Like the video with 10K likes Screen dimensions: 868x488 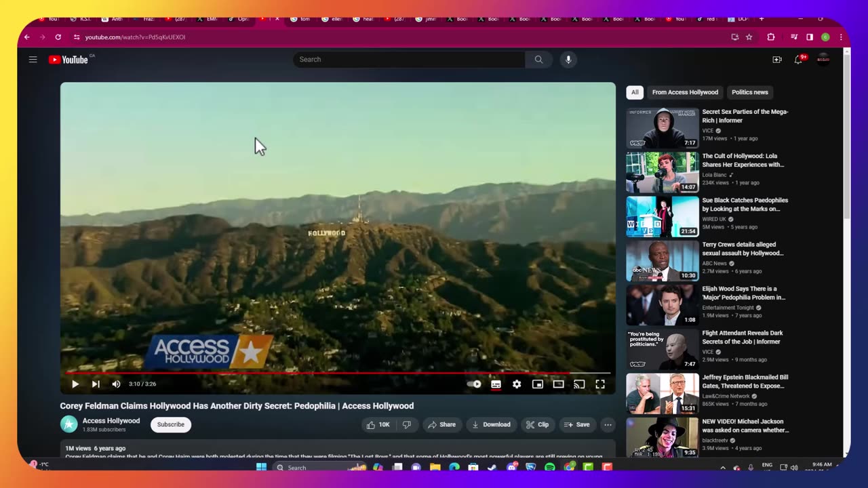tap(378, 425)
